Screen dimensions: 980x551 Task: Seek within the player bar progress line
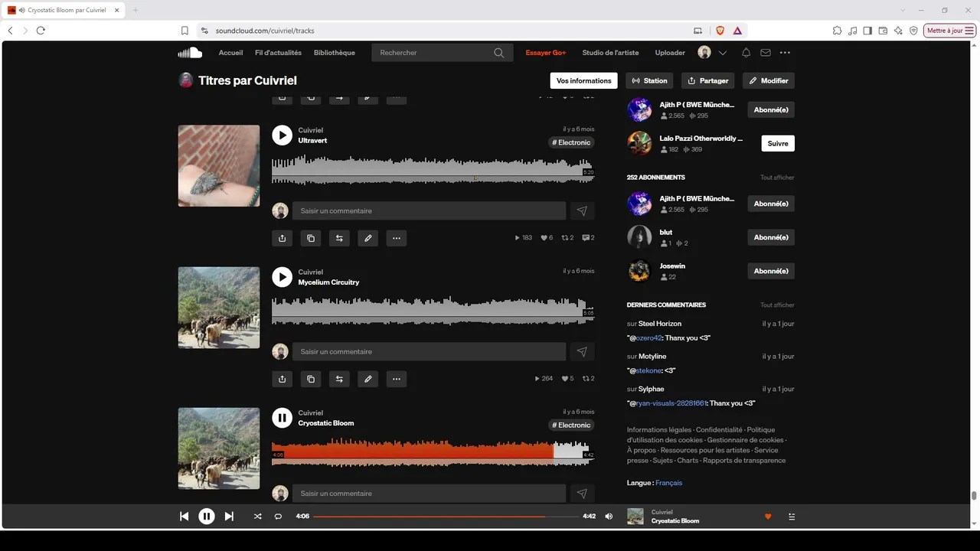pyautogui.click(x=446, y=517)
